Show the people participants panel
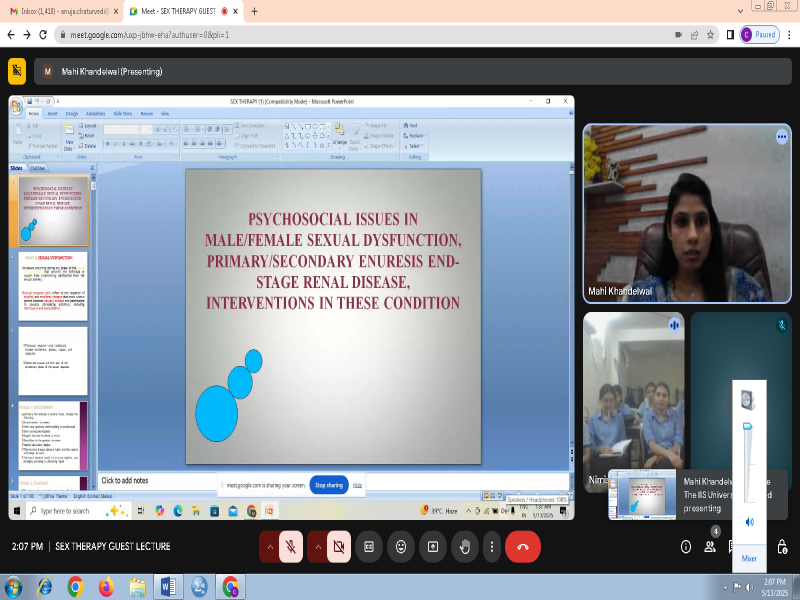This screenshot has width=800, height=600. tap(710, 547)
